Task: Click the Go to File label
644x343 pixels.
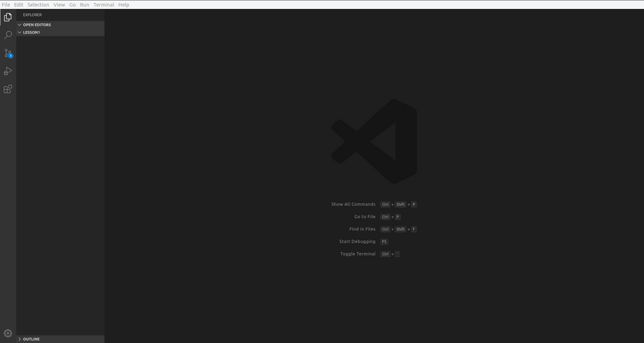Action: click(x=365, y=217)
